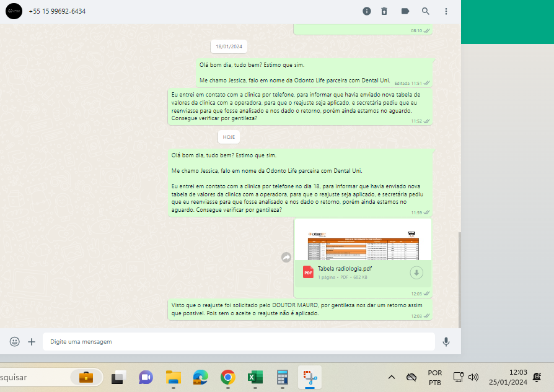The height and width of the screenshot is (392, 554).
Task: Open Microsoft Edge from taskbar
Action: coord(200,377)
